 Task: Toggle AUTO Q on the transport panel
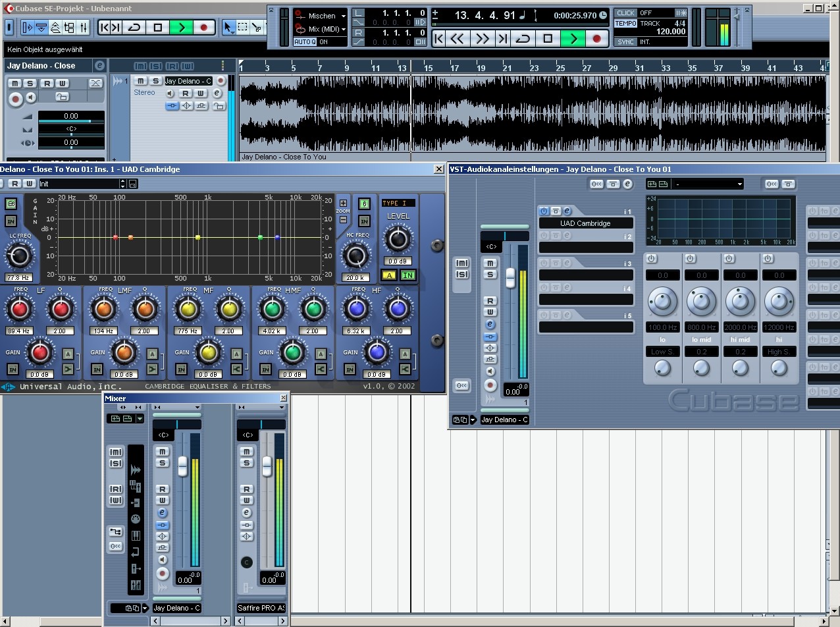(305, 42)
